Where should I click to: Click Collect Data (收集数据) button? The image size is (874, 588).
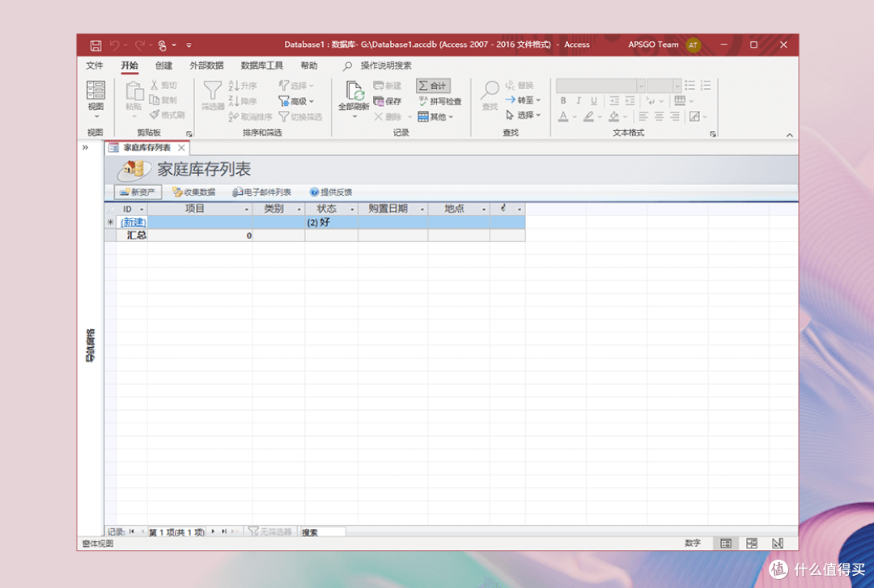[194, 192]
